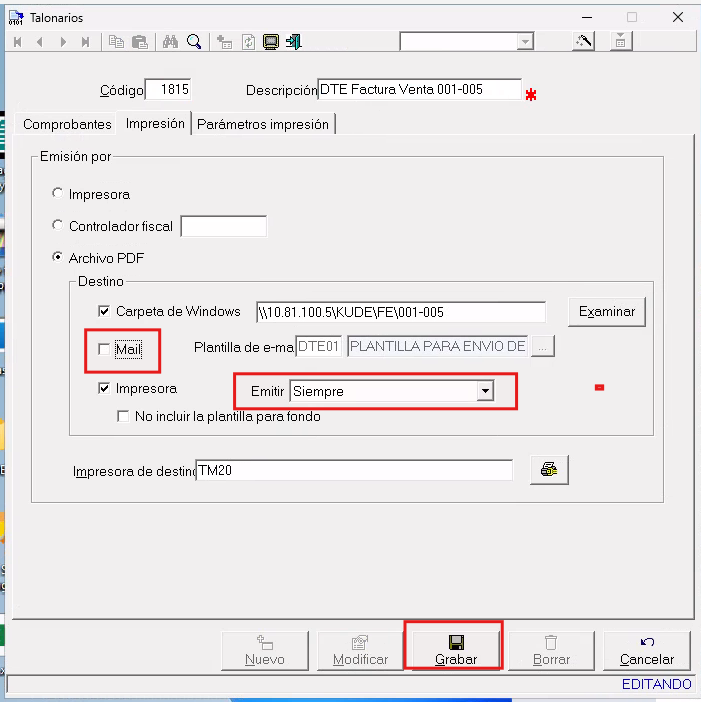The width and height of the screenshot is (701, 702).
Task: Click the refresh icon in toolbar
Action: coord(246,42)
